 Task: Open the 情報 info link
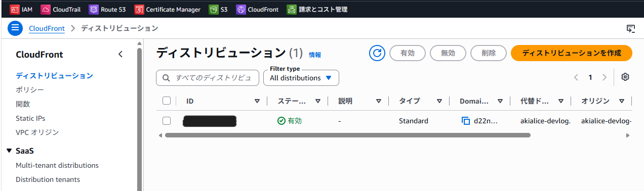(315, 55)
